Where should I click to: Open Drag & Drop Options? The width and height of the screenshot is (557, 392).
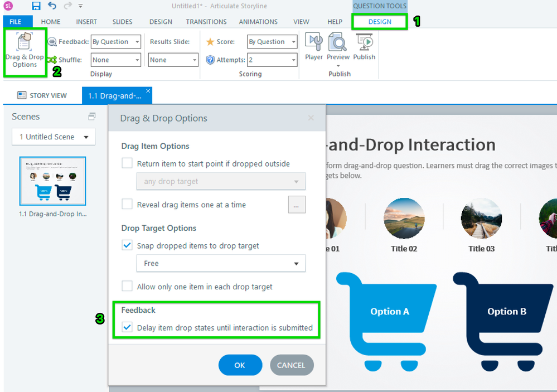(25, 52)
